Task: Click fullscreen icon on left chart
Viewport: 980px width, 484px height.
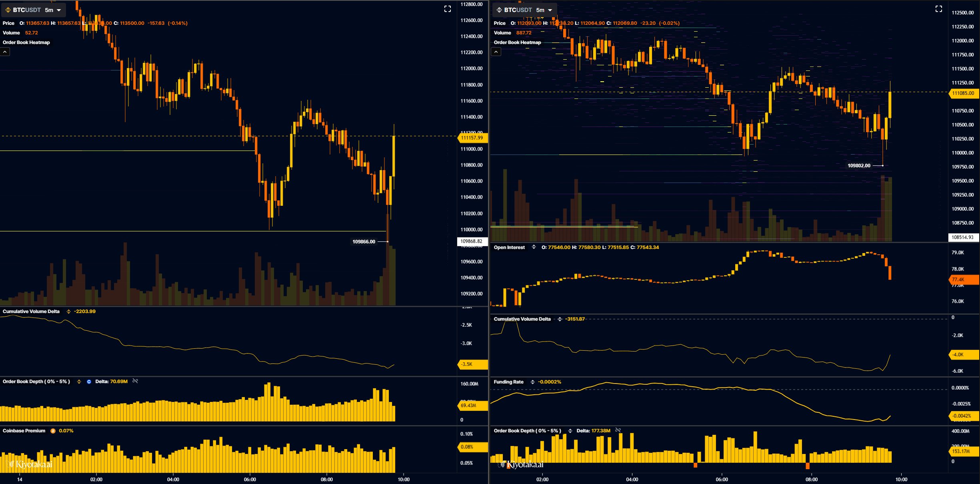Action: (448, 9)
